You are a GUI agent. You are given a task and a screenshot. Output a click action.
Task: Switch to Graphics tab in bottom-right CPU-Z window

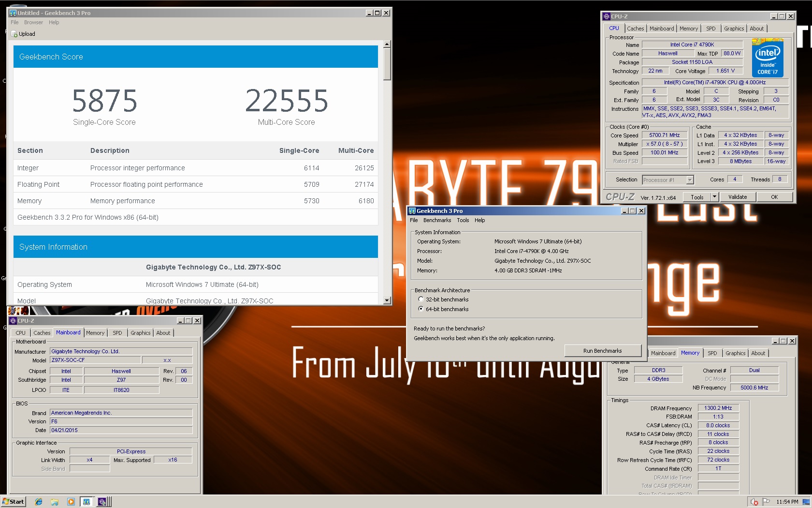[x=735, y=353]
